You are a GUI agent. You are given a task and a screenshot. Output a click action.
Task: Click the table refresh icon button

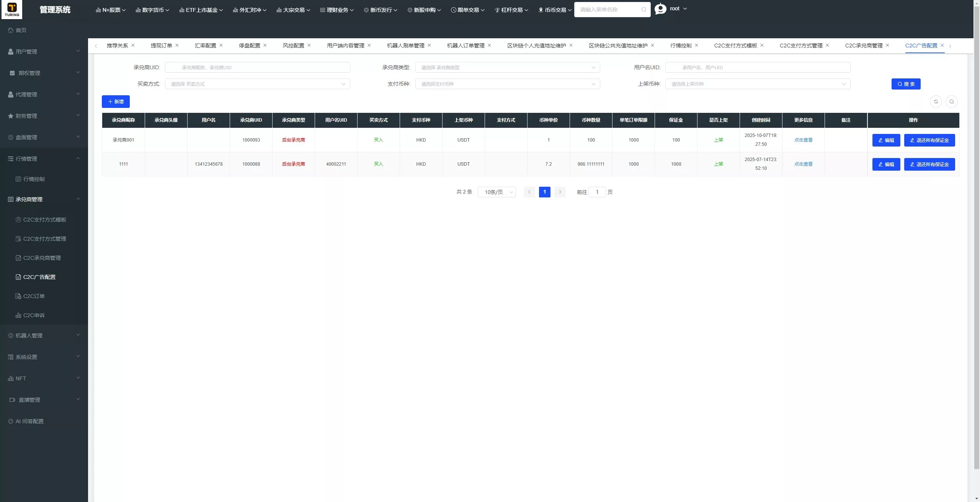coord(936,101)
